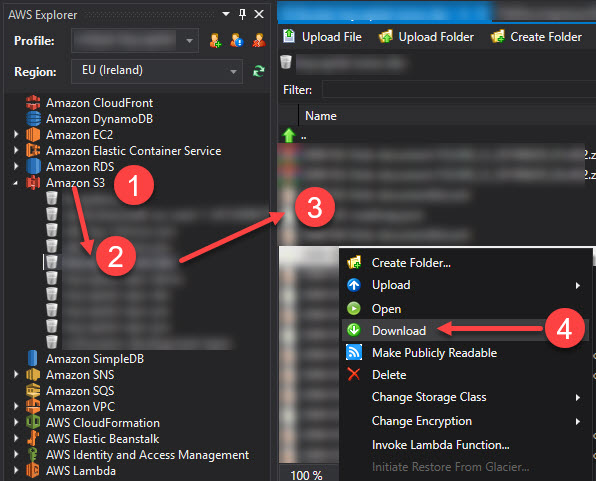Click the Create Folder toolbar label
The height and width of the screenshot is (481, 596).
click(x=546, y=37)
